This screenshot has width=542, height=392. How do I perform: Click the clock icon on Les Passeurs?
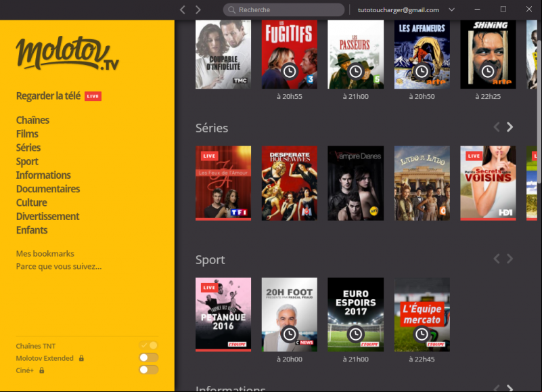(356, 71)
